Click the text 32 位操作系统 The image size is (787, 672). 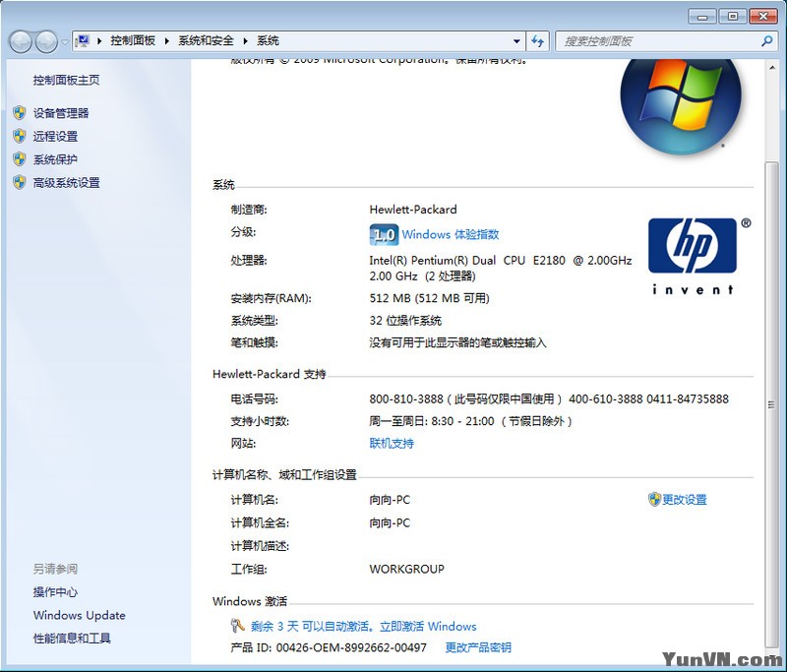[405, 321]
